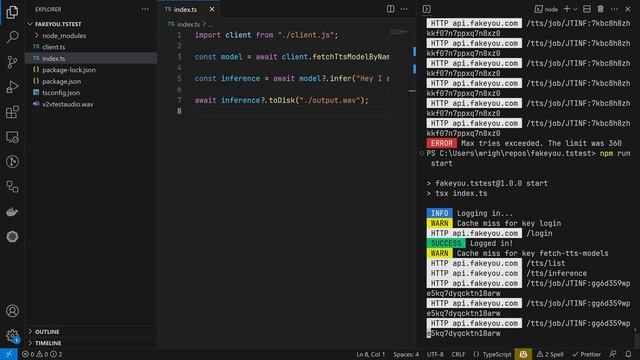Expand the TIMELINE section
640x360 pixels.
point(48,343)
